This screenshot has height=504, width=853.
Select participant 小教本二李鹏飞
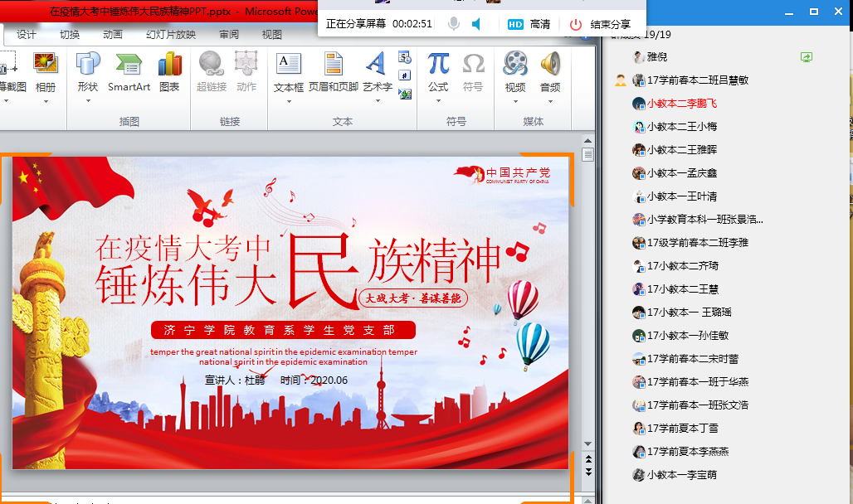[681, 104]
